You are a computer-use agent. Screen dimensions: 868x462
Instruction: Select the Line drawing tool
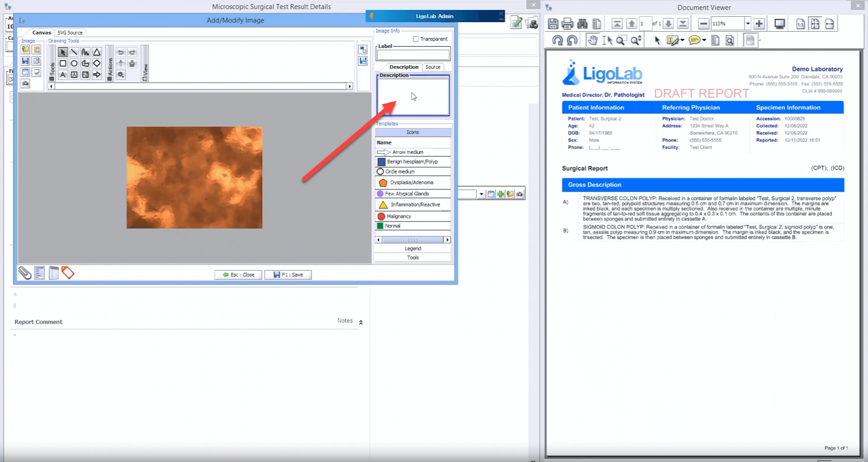pos(74,52)
